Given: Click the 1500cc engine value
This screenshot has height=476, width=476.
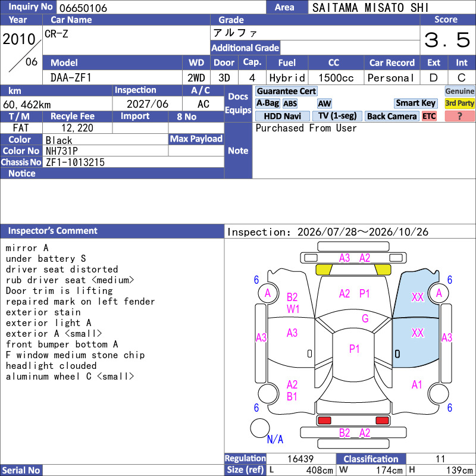Looking at the screenshot, I should (336, 78).
